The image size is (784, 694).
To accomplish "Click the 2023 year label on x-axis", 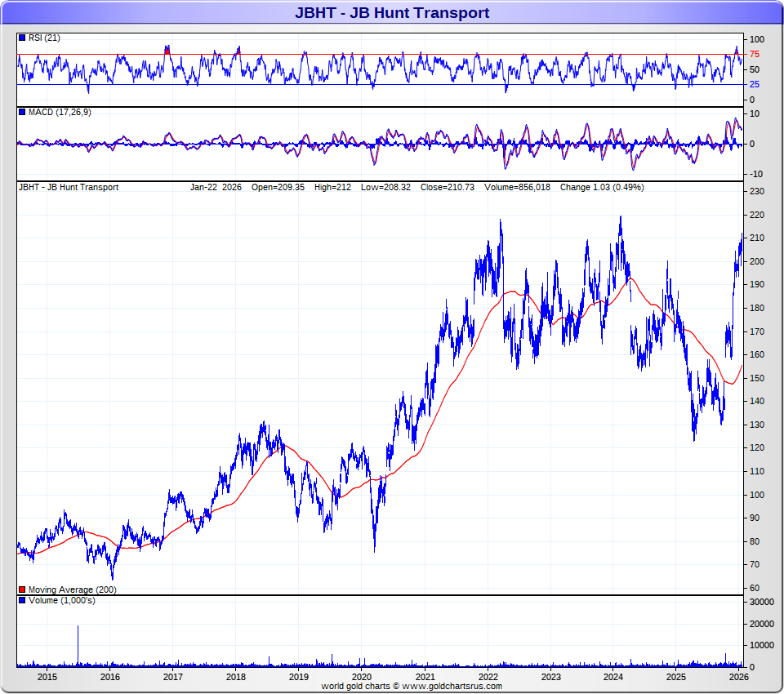I will point(551,677).
